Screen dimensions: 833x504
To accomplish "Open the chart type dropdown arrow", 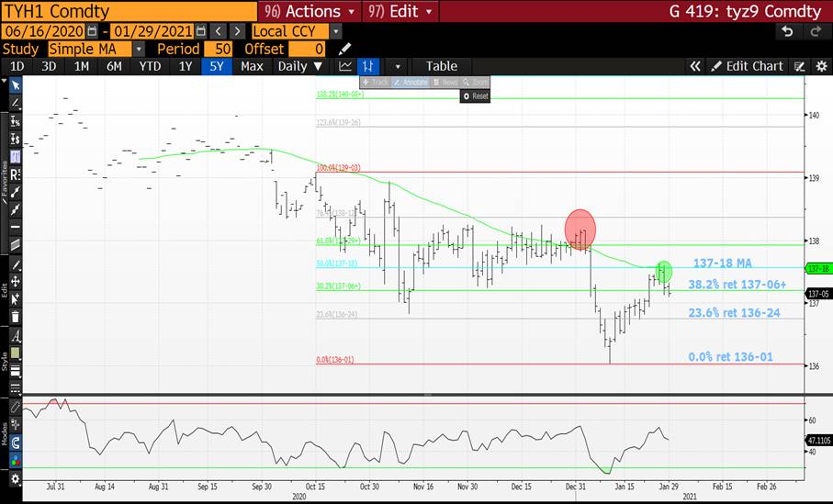I will point(398,67).
